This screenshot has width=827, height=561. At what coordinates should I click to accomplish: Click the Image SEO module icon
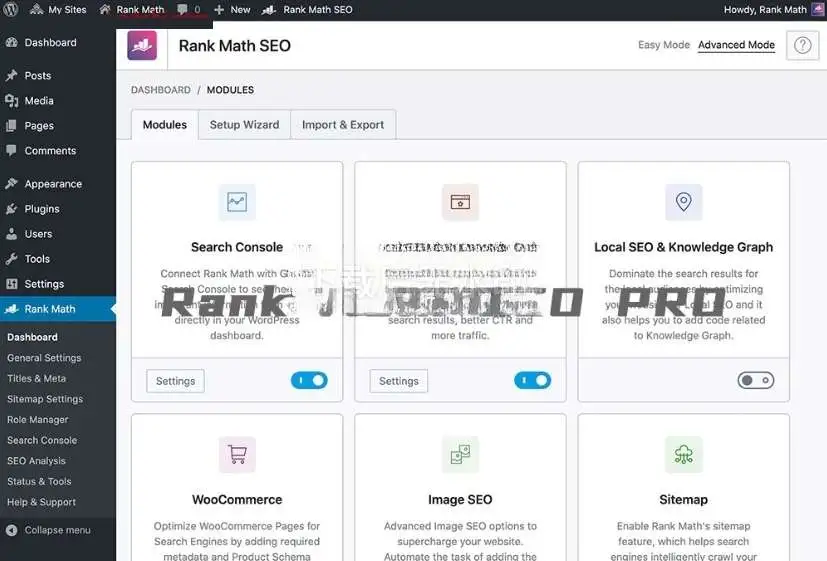tap(460, 455)
